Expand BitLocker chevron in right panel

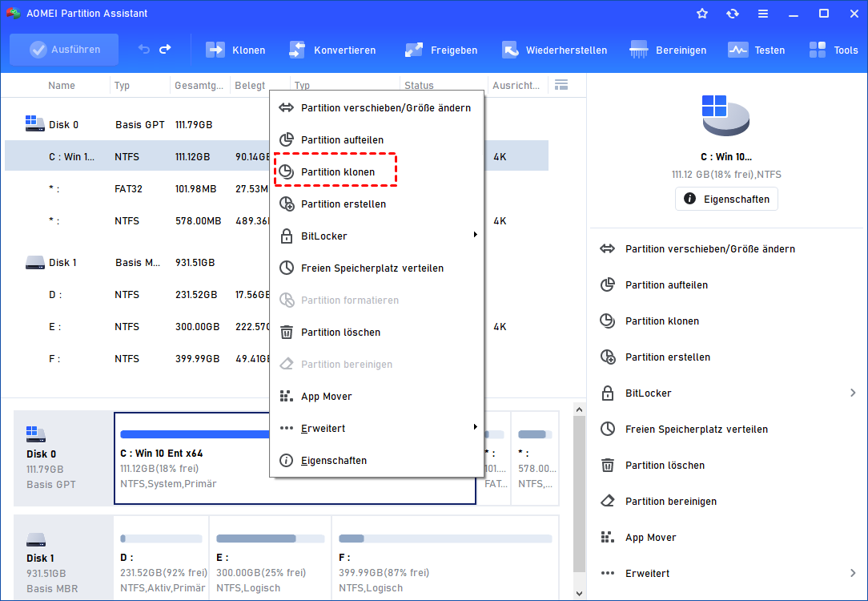(x=853, y=393)
